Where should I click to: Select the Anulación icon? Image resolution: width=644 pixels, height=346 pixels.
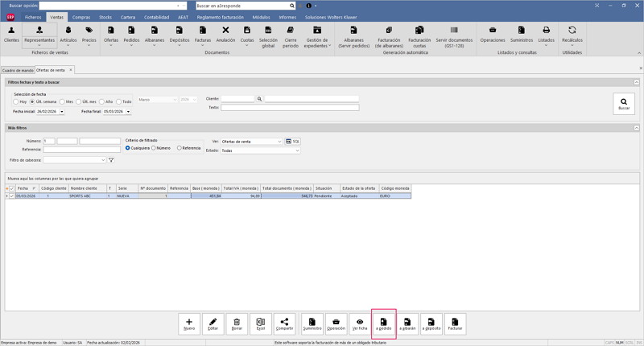[x=225, y=35]
